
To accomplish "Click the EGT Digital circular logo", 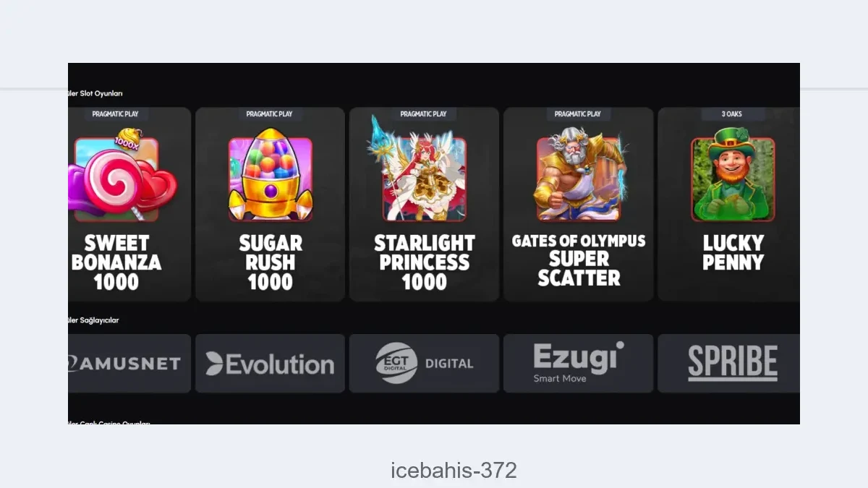I will click(396, 363).
